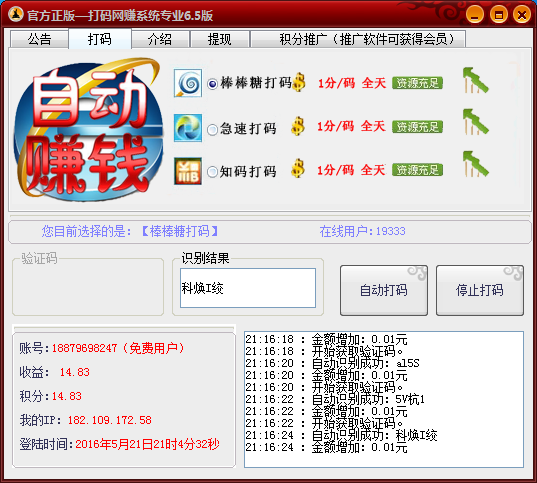The image size is (537, 483).
Task: Close the 打码网赚系统 window
Action: 522,15
